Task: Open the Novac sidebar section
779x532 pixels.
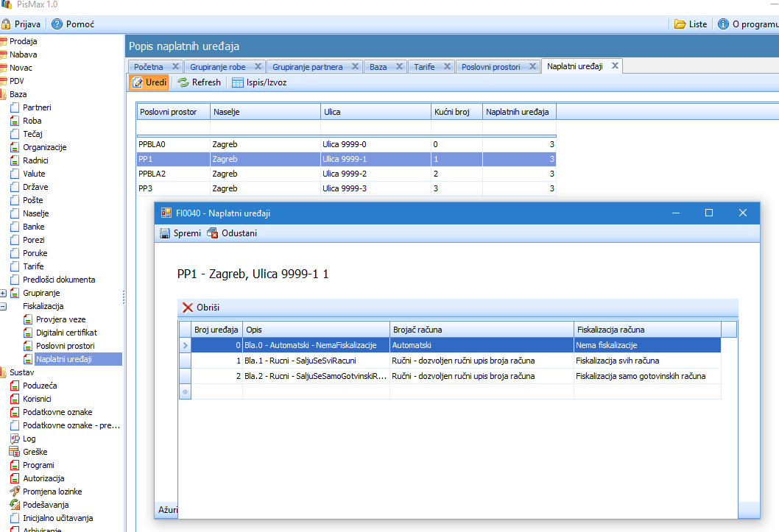Action: pos(21,68)
